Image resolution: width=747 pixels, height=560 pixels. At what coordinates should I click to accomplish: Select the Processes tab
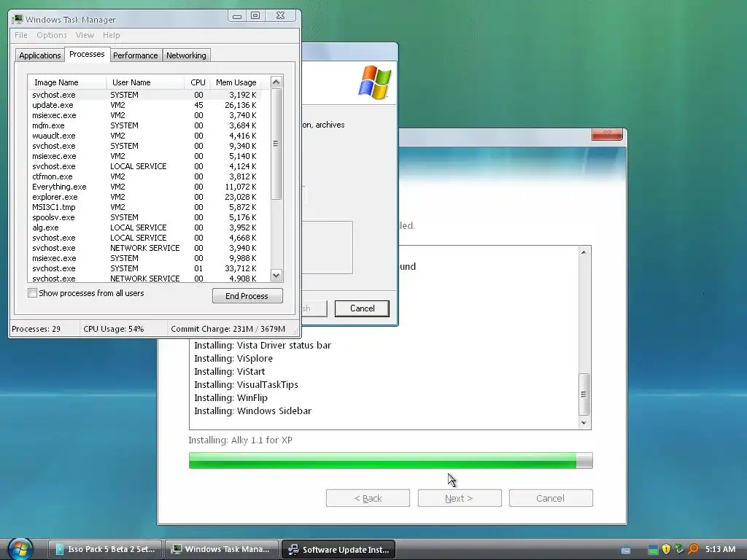click(87, 54)
